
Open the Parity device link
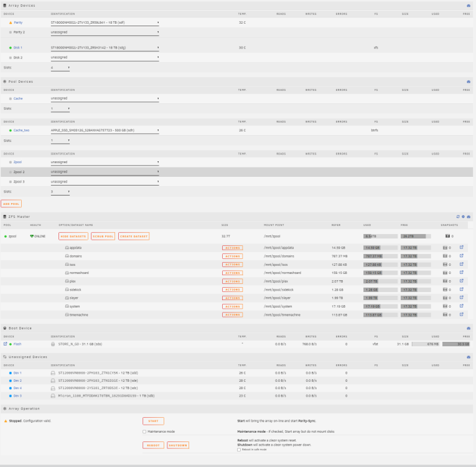(x=18, y=22)
